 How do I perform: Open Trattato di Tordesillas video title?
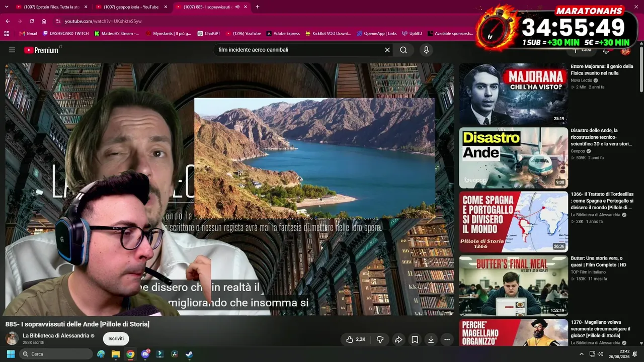point(602,201)
